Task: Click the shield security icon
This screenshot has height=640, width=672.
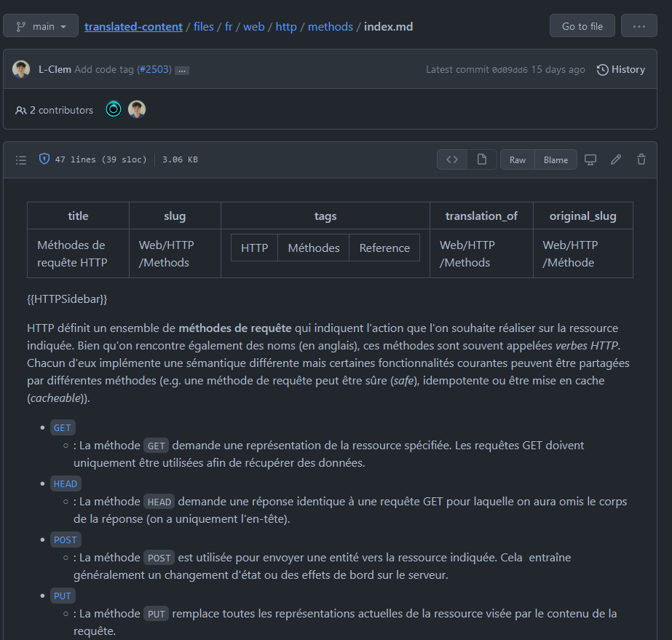Action: point(44,159)
